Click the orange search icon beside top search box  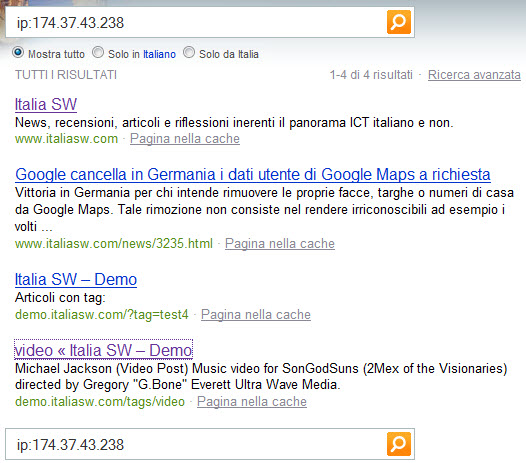click(x=399, y=22)
